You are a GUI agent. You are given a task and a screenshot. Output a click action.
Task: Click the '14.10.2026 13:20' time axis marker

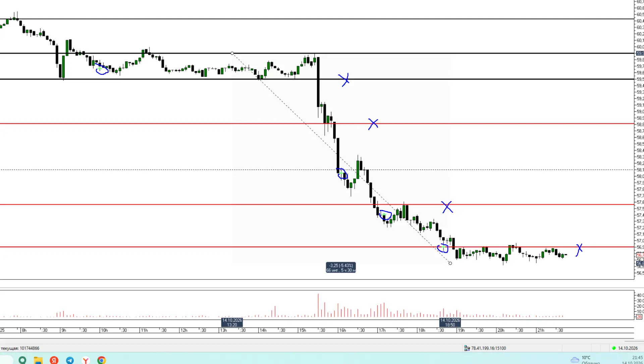pos(232,322)
